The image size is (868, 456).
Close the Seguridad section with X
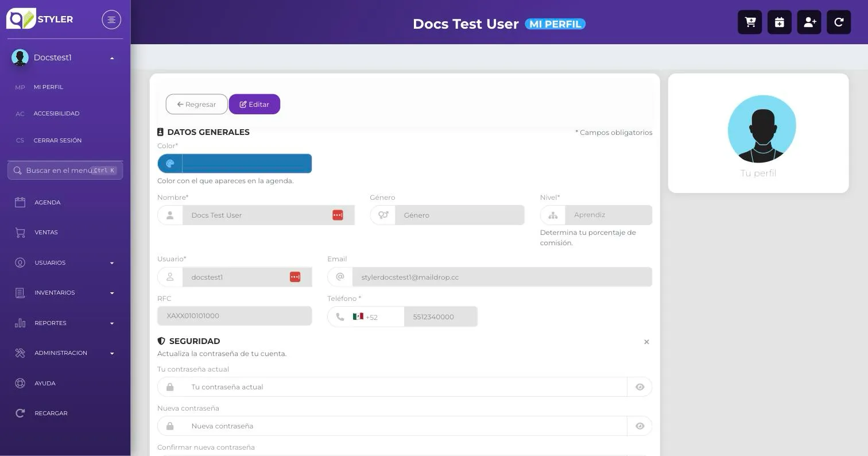point(646,342)
